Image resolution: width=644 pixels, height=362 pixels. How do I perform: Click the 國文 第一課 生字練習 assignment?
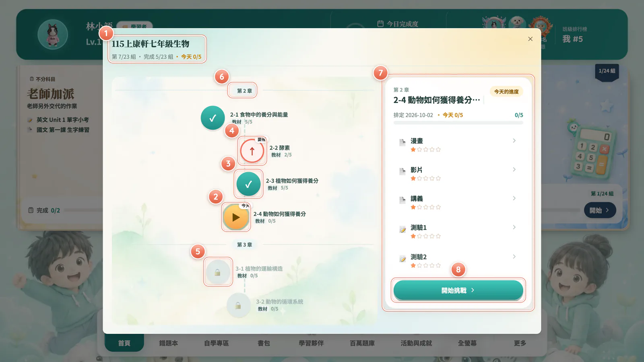(x=63, y=130)
